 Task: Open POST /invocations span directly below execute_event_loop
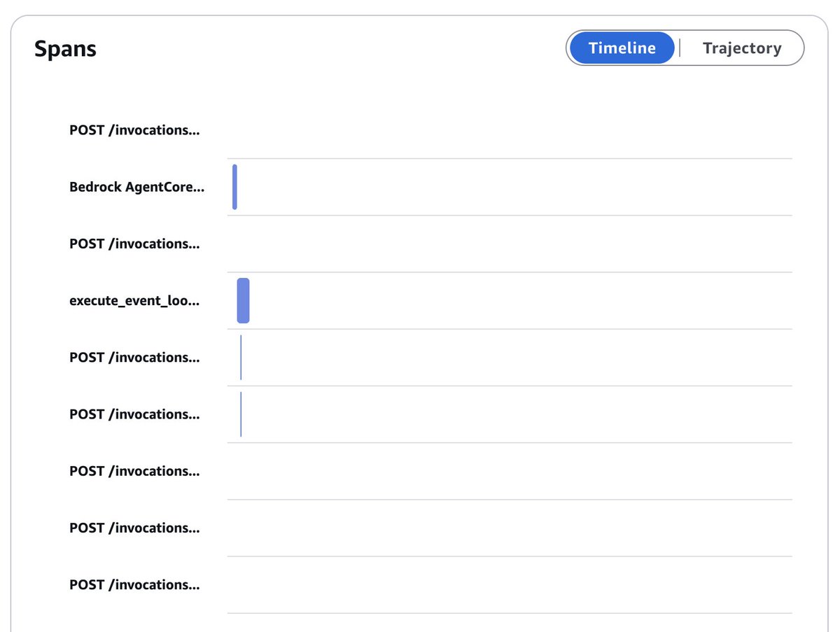coord(134,358)
